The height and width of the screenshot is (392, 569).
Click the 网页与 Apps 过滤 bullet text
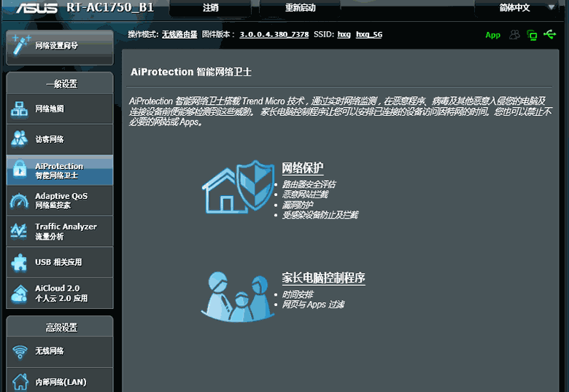click(314, 305)
